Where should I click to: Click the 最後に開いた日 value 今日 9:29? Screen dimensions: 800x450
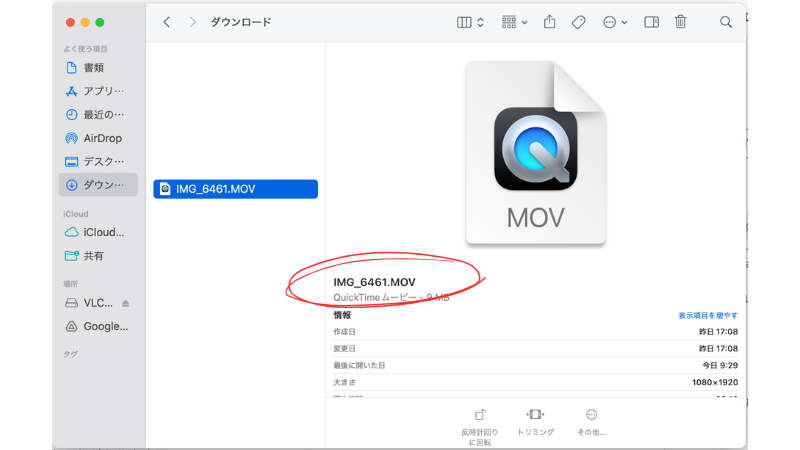(720, 365)
